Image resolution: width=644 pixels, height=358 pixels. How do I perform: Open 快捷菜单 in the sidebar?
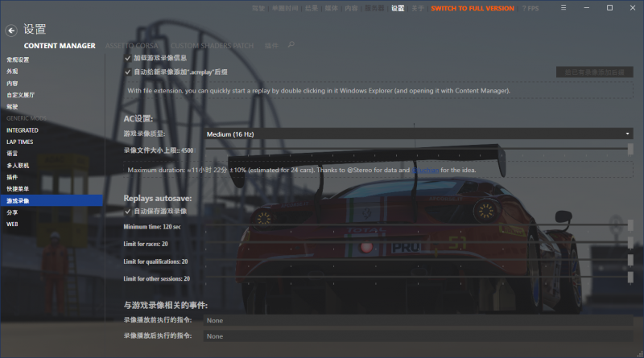[18, 189]
